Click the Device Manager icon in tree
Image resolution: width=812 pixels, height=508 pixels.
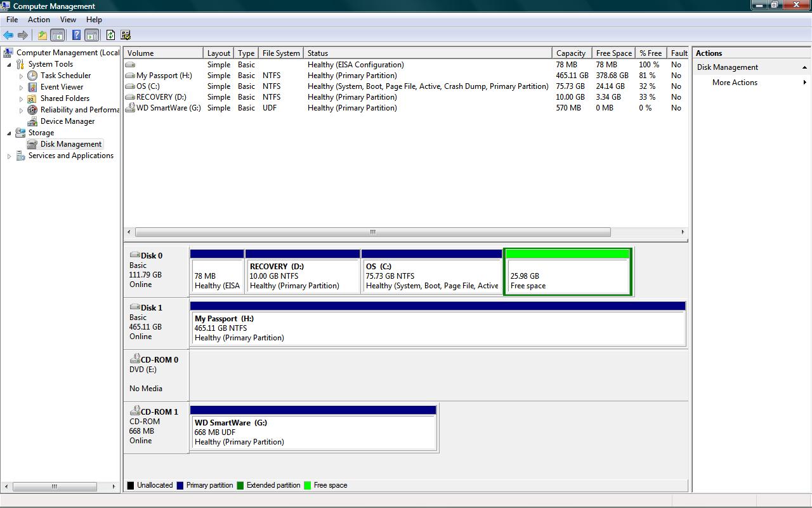[x=32, y=121]
